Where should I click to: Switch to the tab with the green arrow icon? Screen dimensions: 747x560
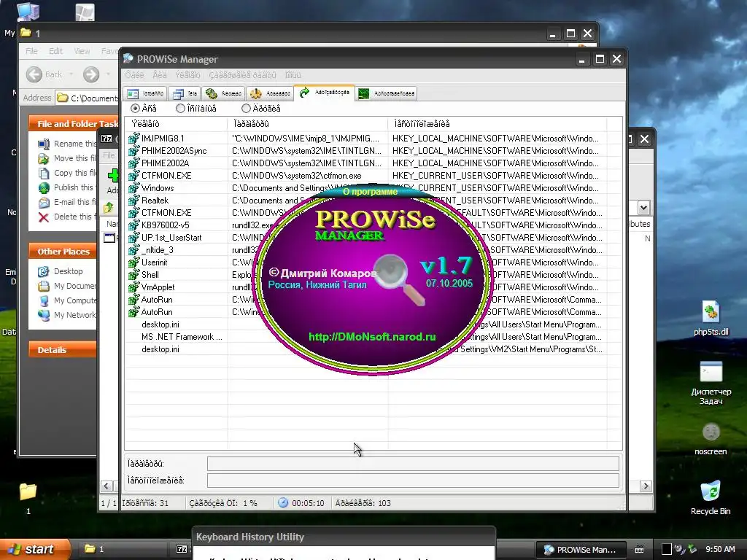[x=324, y=93]
